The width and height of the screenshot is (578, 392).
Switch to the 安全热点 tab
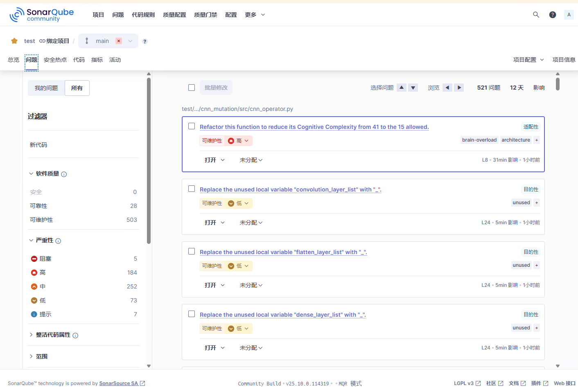click(x=55, y=60)
